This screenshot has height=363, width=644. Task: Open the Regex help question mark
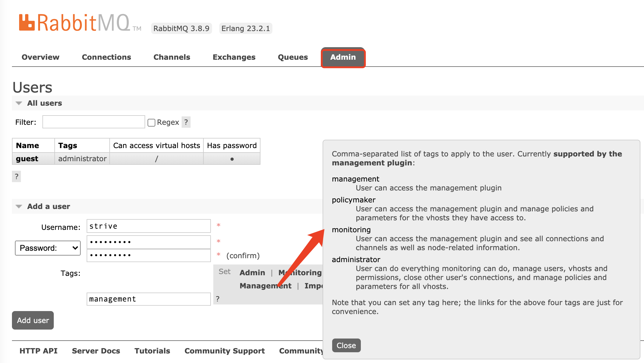186,122
